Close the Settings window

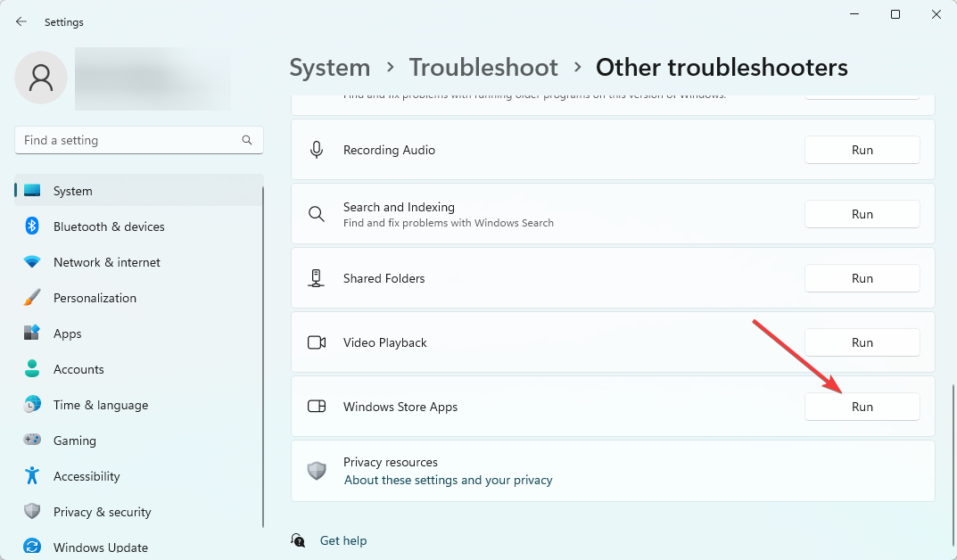(936, 14)
